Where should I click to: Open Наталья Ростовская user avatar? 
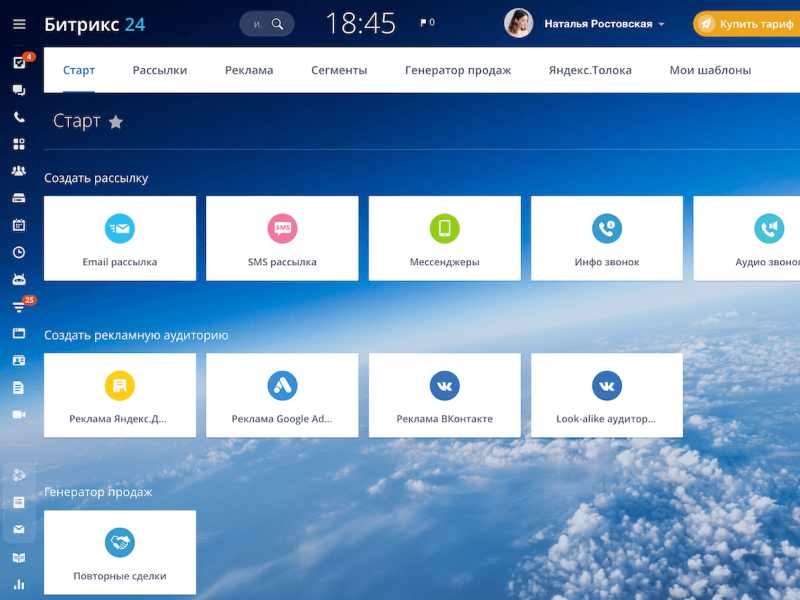[518, 23]
